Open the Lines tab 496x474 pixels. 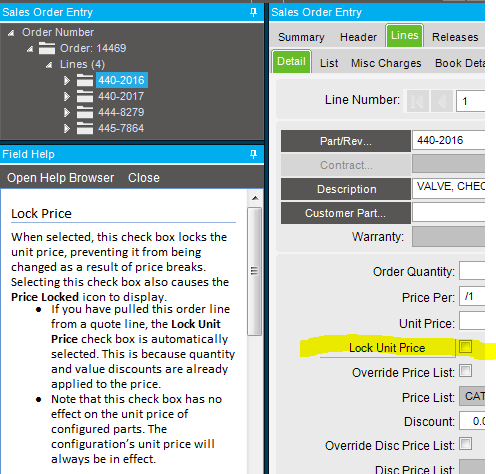(404, 35)
